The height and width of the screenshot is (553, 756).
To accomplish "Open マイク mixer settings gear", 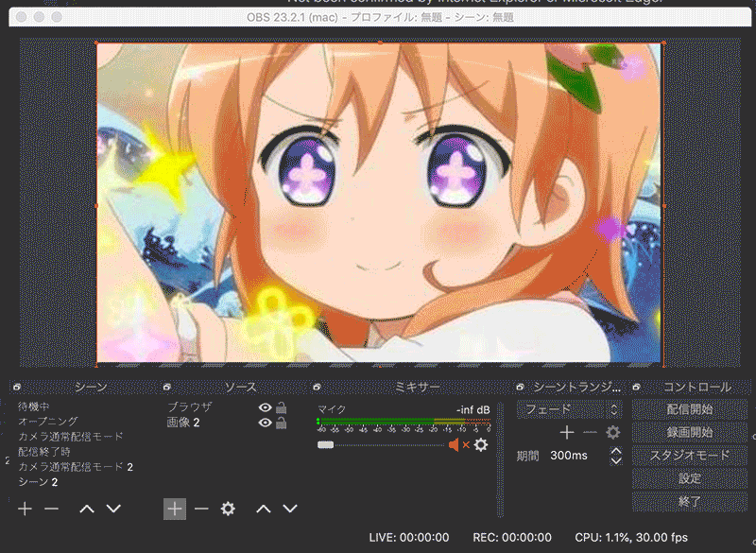I will click(x=481, y=444).
